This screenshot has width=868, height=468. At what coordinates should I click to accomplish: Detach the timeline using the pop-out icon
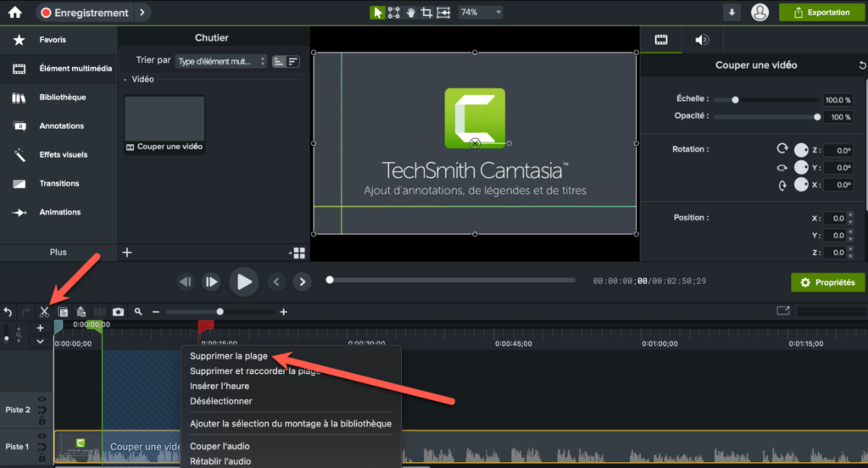(782, 310)
